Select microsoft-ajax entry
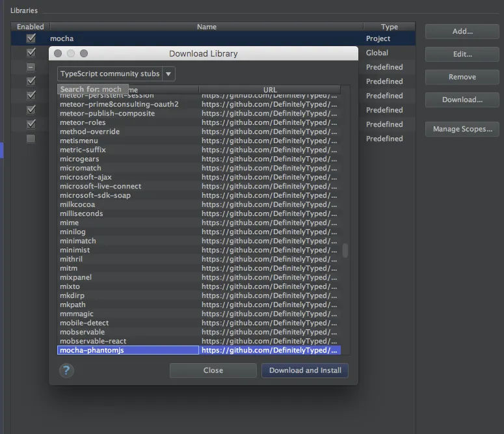 (128, 177)
